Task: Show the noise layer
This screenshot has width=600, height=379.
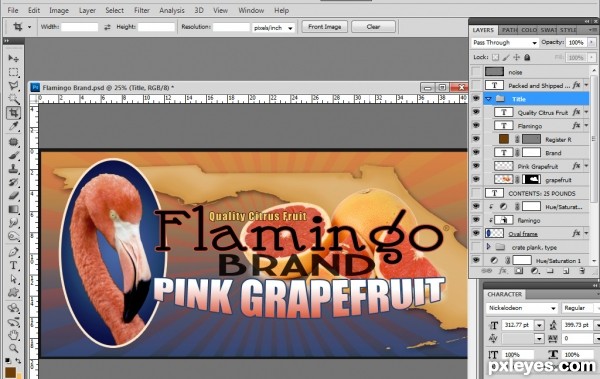Action: [476, 72]
